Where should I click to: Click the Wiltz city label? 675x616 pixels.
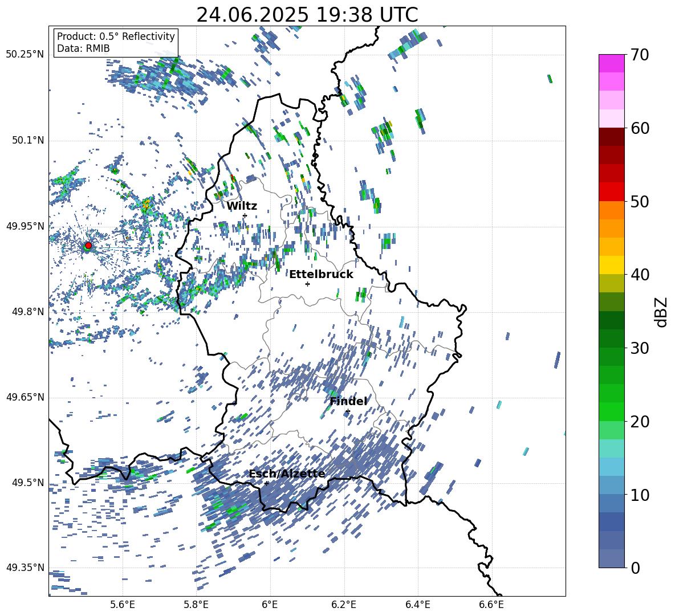242,206
